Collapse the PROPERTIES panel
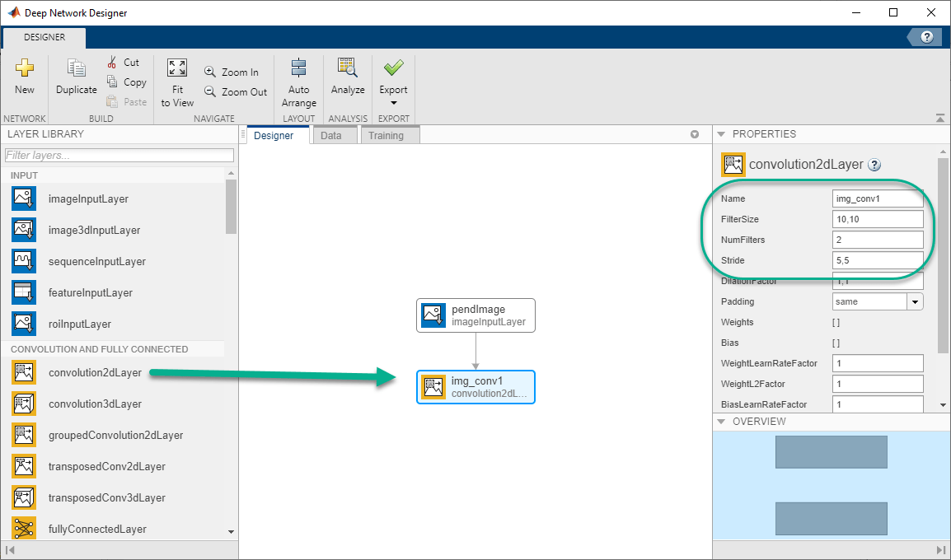Screen dimensions: 951x560 721,134
